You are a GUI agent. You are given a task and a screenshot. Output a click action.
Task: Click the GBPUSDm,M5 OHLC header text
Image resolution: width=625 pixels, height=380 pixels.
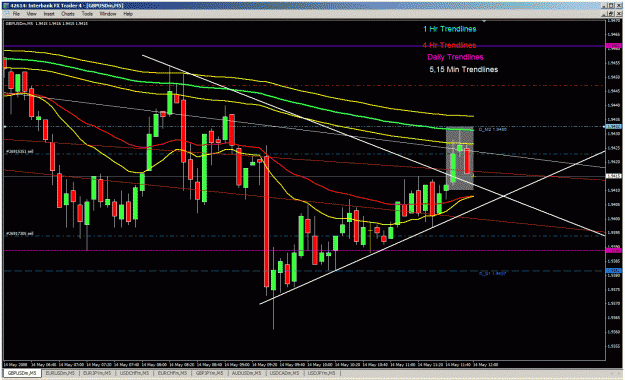pos(47,24)
